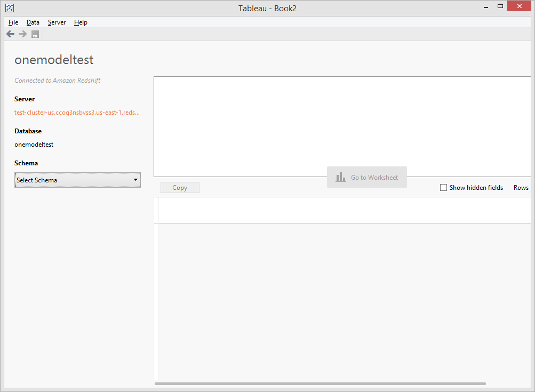Click the Rows label
Viewport: 535px width, 392px height.
521,187
